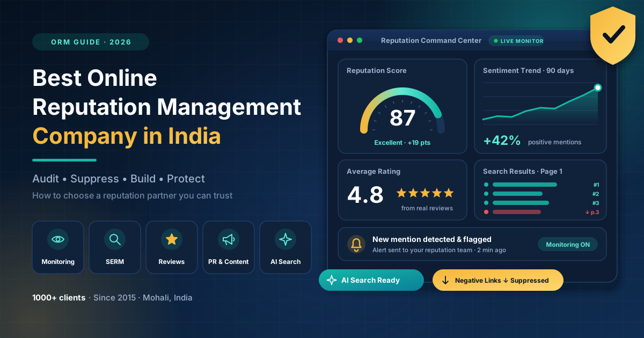
Task: Click the 4.8 average rating value
Action: [365, 195]
